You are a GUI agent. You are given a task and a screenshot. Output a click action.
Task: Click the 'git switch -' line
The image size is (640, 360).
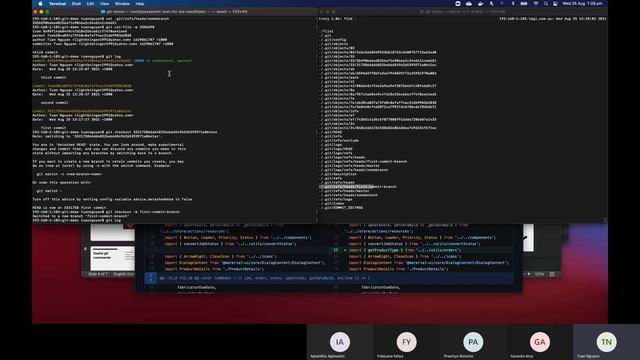(x=49, y=191)
